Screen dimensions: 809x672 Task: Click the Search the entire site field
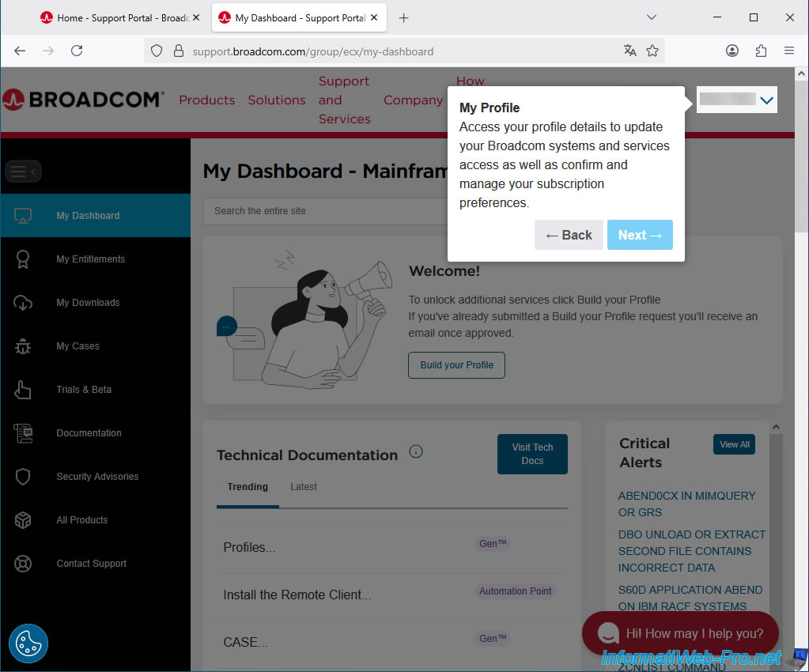click(324, 211)
